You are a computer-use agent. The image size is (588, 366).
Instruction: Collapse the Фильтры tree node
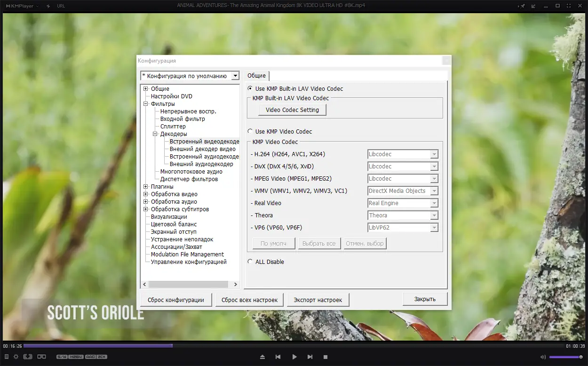click(146, 104)
